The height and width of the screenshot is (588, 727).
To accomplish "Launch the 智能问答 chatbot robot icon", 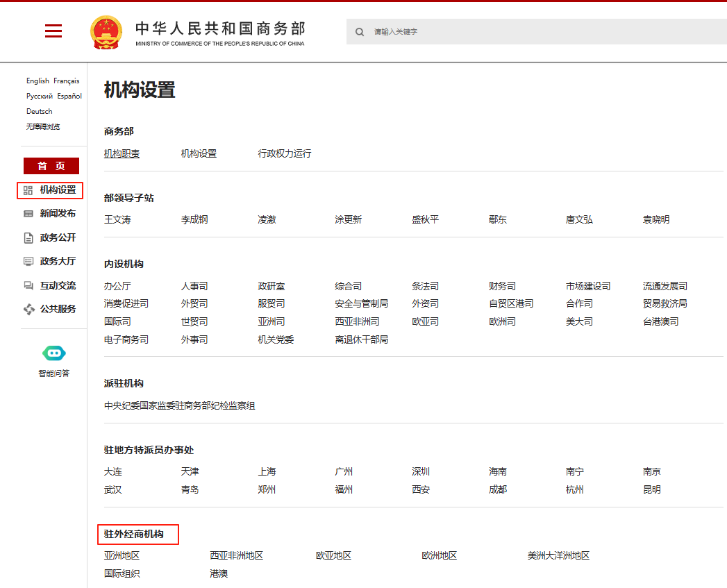I will (x=53, y=353).
